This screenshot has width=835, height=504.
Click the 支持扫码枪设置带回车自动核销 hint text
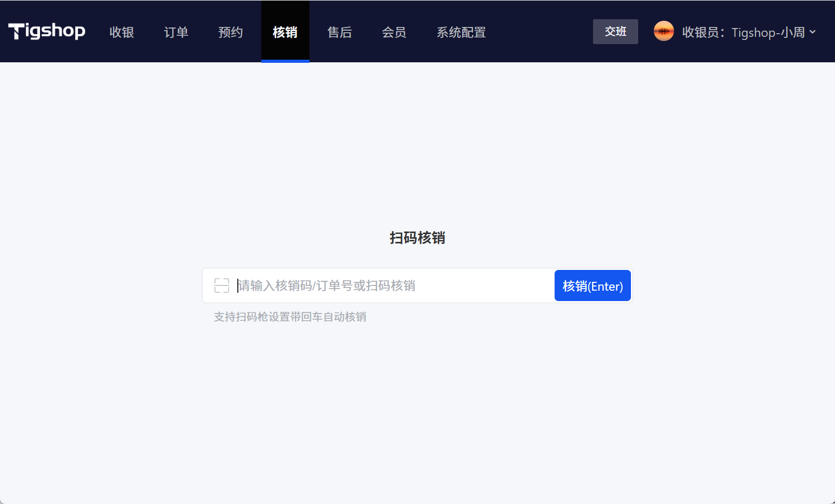pos(290,317)
